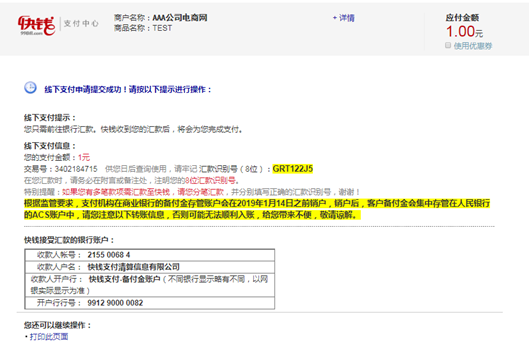Screen dimensions: 529x360
Task: Click the blue clock status icon
Action: [x=30, y=87]
